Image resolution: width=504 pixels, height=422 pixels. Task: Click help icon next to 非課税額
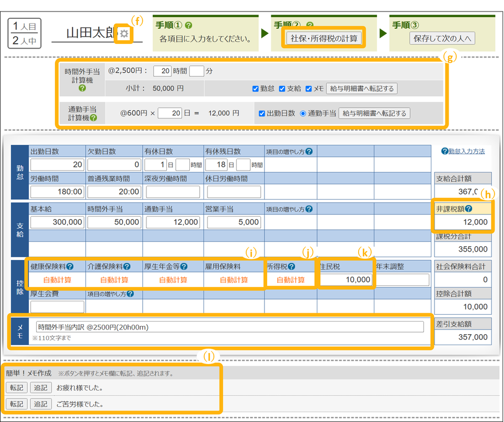coord(468,209)
